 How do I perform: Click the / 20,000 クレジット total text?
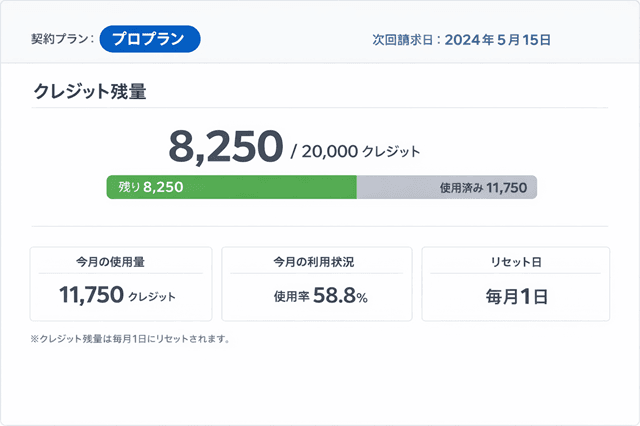tap(355, 151)
